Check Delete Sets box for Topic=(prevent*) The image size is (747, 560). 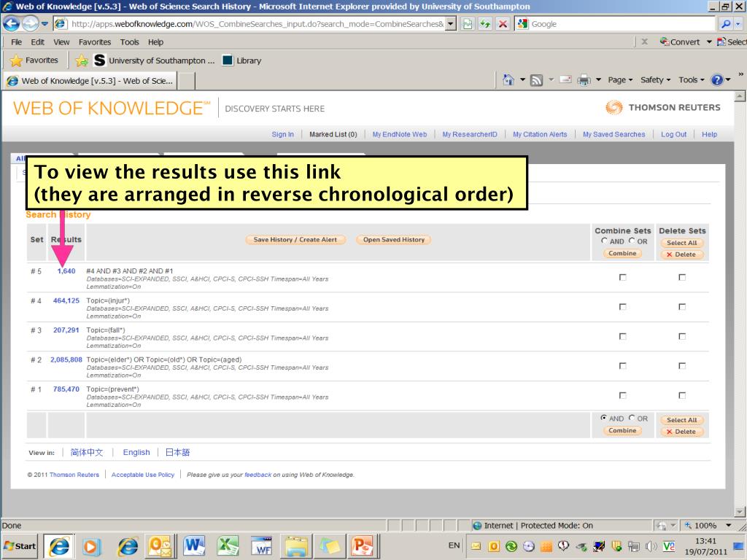(682, 395)
